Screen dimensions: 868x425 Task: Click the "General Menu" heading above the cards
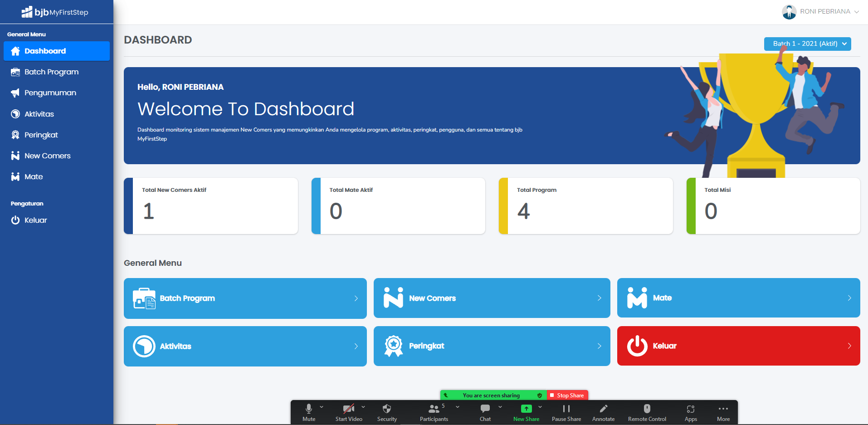(153, 263)
